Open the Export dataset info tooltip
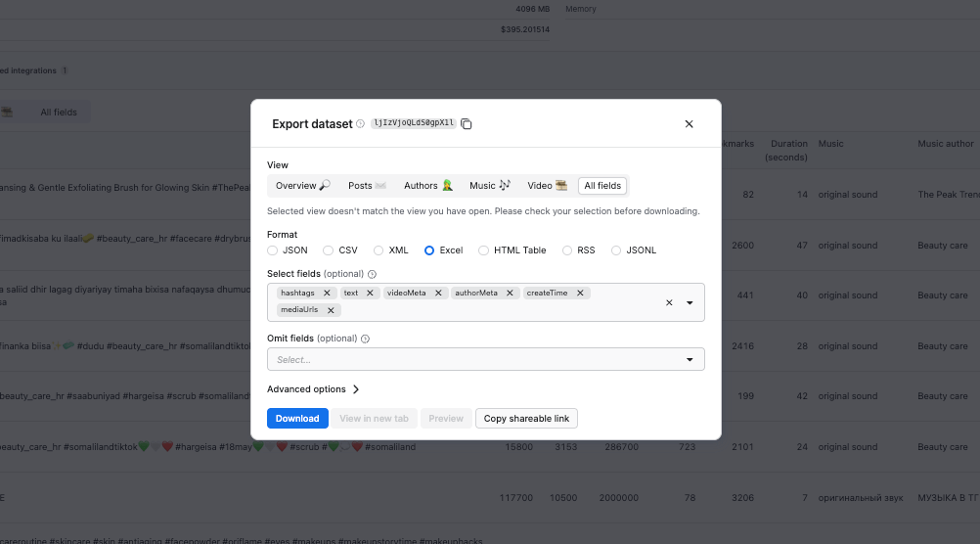This screenshot has width=980, height=544. pyautogui.click(x=360, y=124)
